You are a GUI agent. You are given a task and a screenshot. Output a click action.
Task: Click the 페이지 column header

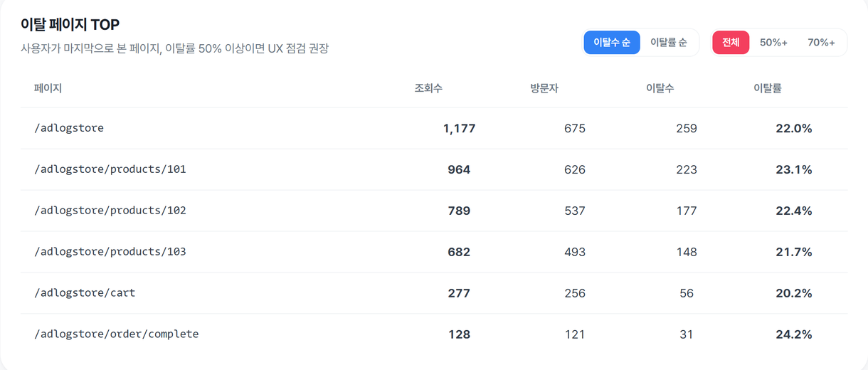point(48,89)
